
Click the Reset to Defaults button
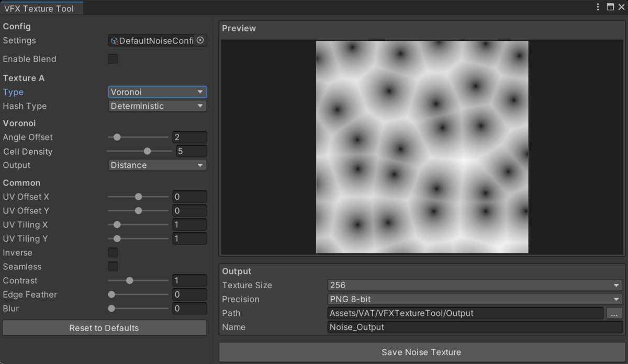(104, 328)
